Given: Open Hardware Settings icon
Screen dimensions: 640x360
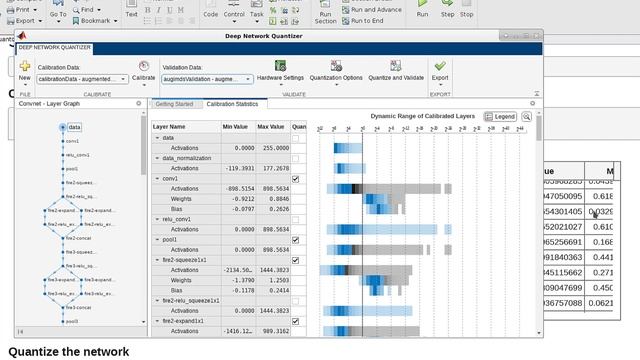Looking at the screenshot, I should point(280,66).
